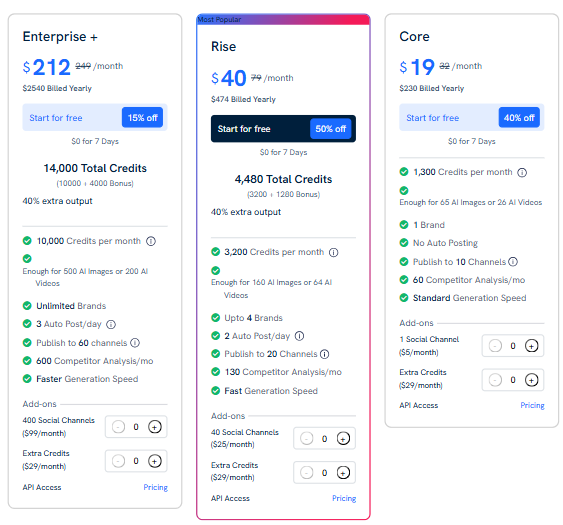Click green checkmark beside Standard Generation Speed
The image size is (563, 525).
pos(404,298)
